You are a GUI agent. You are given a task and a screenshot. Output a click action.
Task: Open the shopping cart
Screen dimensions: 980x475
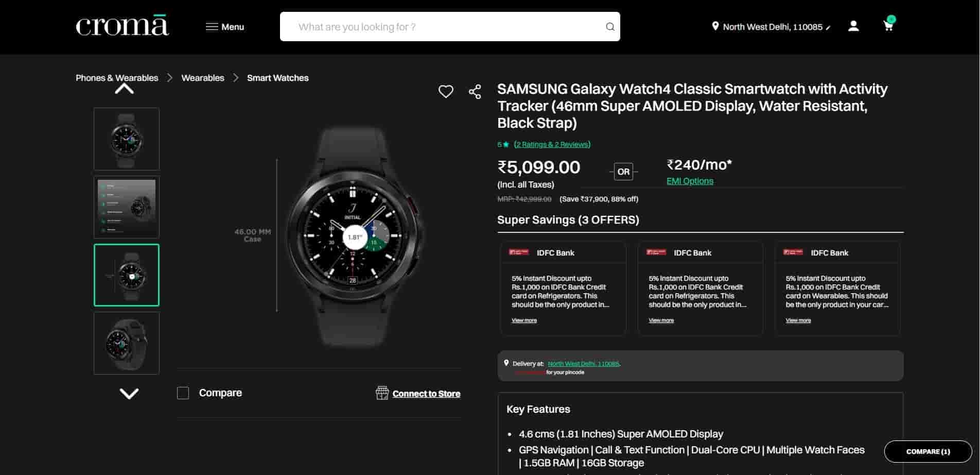pyautogui.click(x=888, y=25)
